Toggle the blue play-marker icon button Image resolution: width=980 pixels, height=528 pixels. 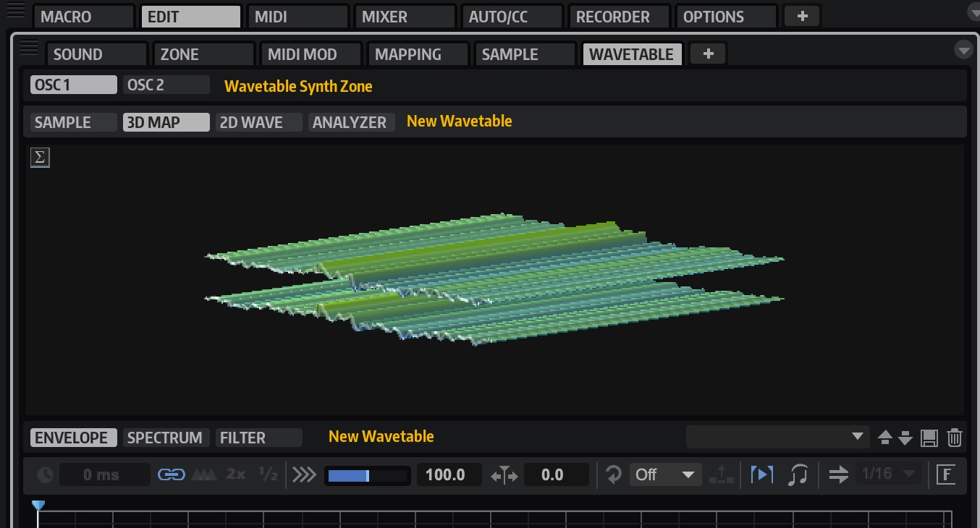click(762, 475)
